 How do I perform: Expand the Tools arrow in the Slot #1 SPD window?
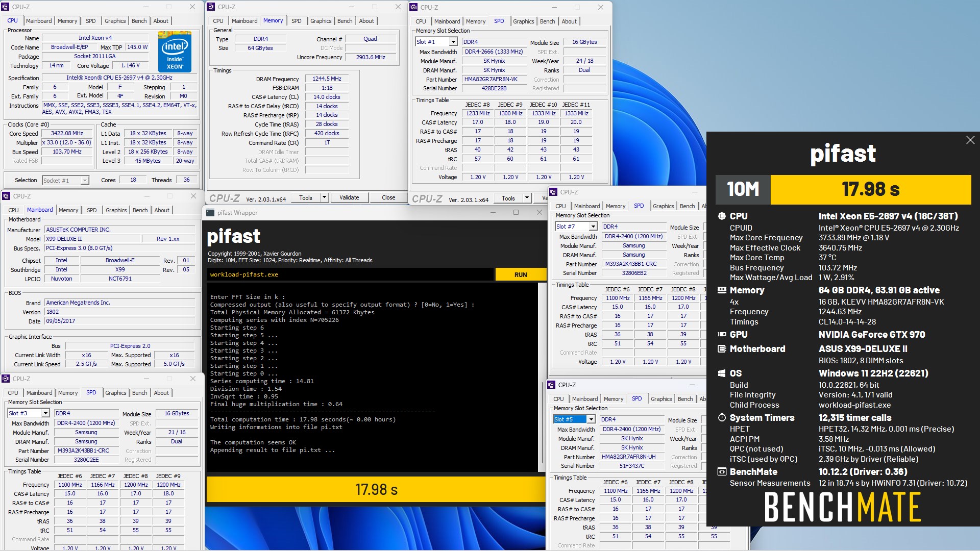[x=526, y=198]
